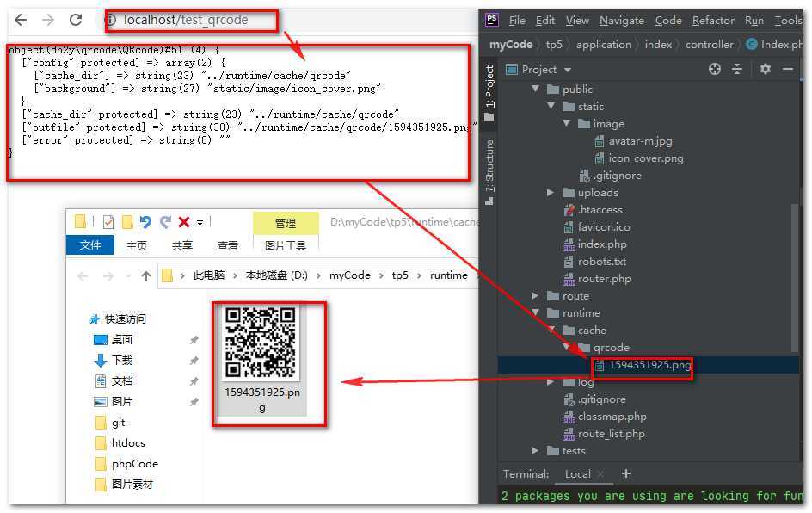Open the Run menu in PhpStorm
Screen dimensions: 812x513
tap(754, 20)
